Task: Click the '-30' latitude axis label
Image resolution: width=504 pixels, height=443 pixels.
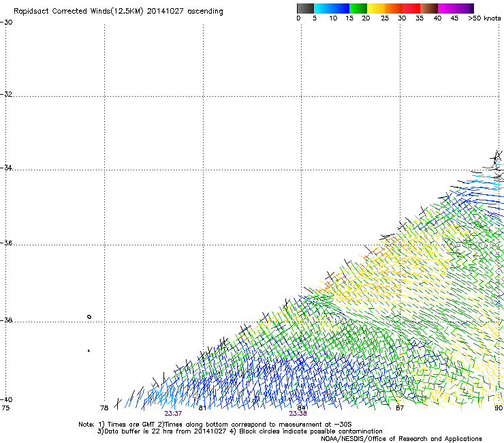Action: [x=6, y=22]
